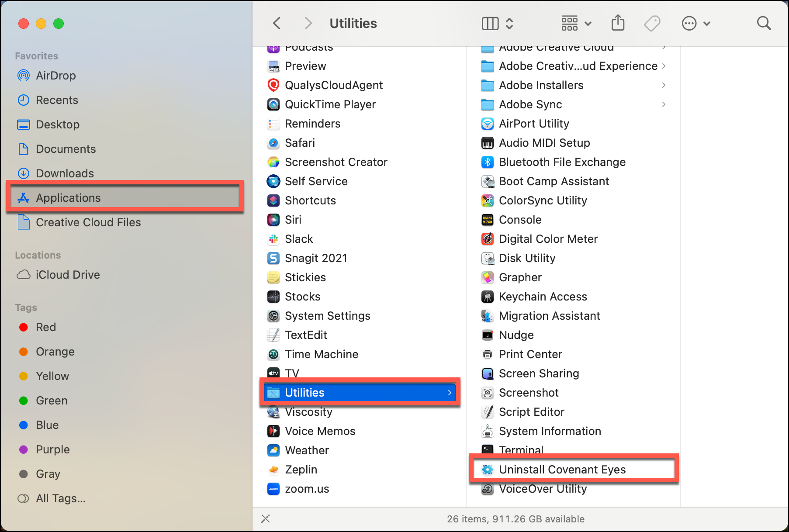Open view options up-down arrows
789x532 pixels.
click(509, 23)
